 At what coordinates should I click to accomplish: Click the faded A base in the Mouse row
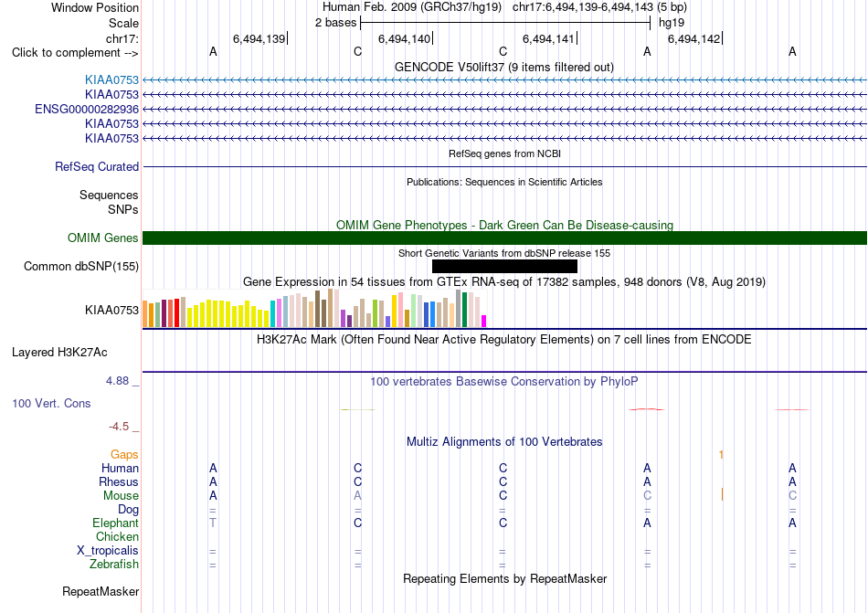(357, 496)
